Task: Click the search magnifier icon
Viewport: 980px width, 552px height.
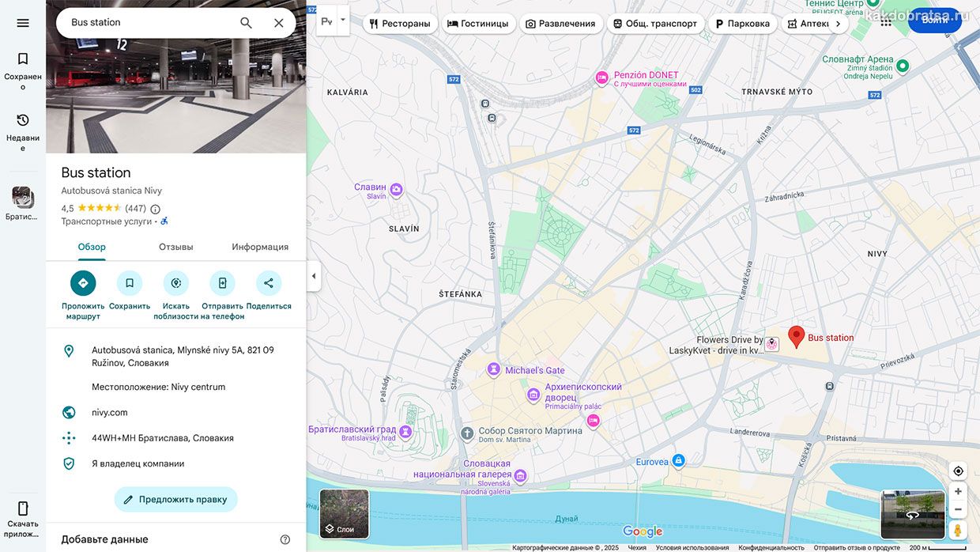Action: click(246, 23)
